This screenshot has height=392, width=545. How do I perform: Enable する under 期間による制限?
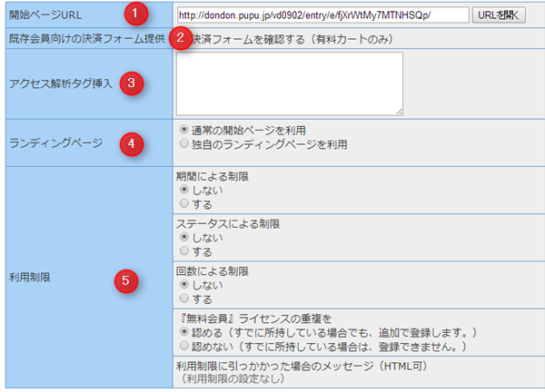point(184,204)
